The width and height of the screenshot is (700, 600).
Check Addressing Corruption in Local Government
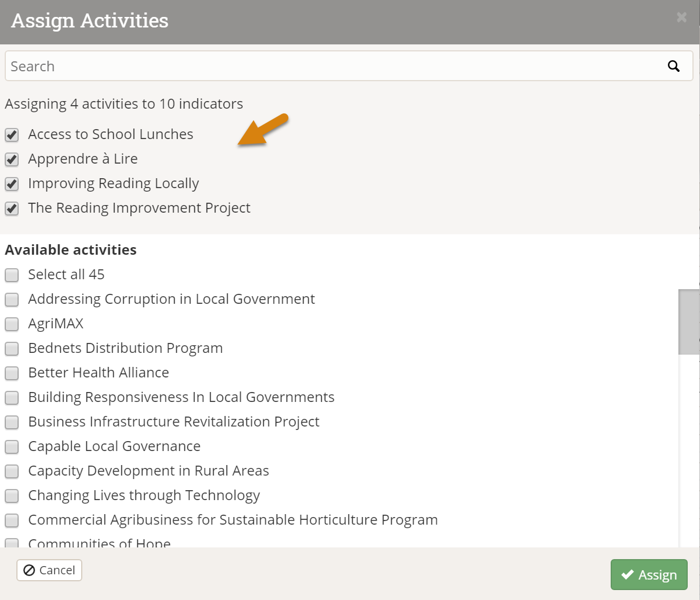click(x=12, y=300)
